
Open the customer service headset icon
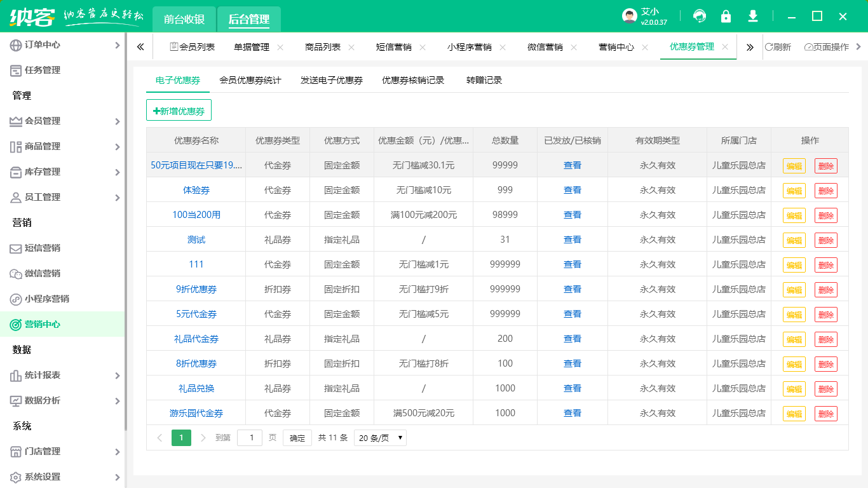point(699,16)
